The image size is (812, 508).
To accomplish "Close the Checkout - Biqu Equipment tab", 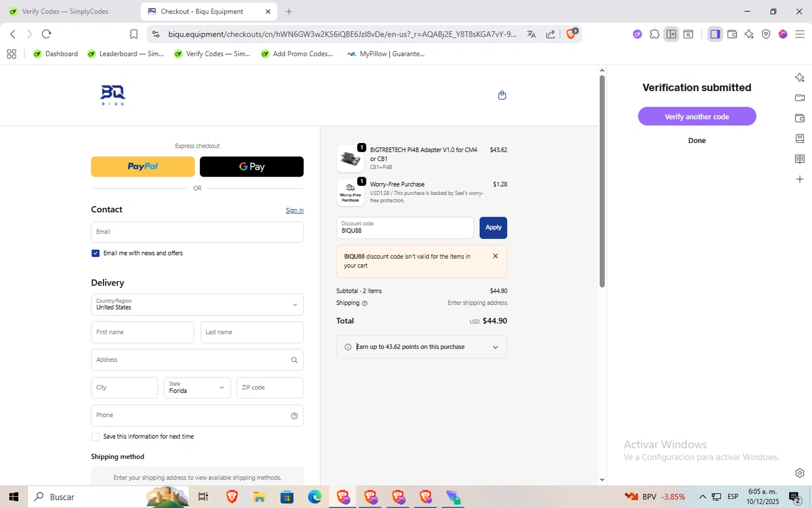I will coord(268,11).
